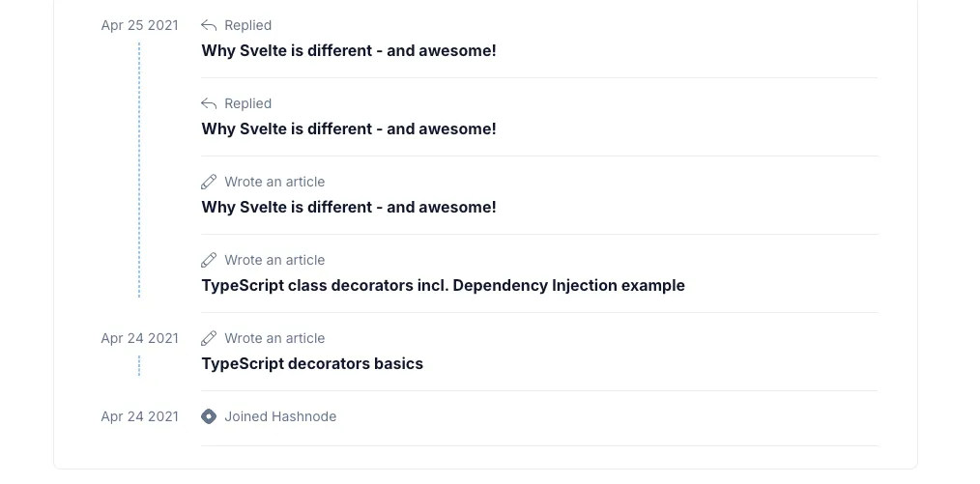Click the second Replied label
The image size is (980, 484).
pyautogui.click(x=247, y=103)
